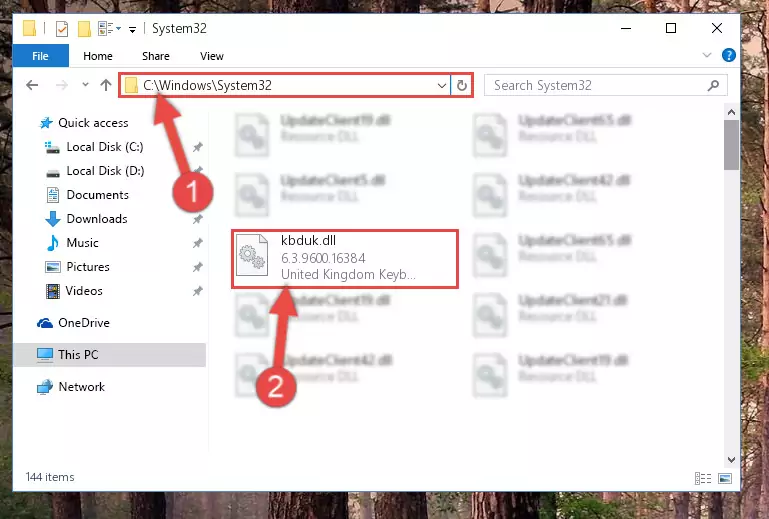Screen dimensions: 769x519
Task: Click the Pictures icon in sidebar
Action: [53, 267]
